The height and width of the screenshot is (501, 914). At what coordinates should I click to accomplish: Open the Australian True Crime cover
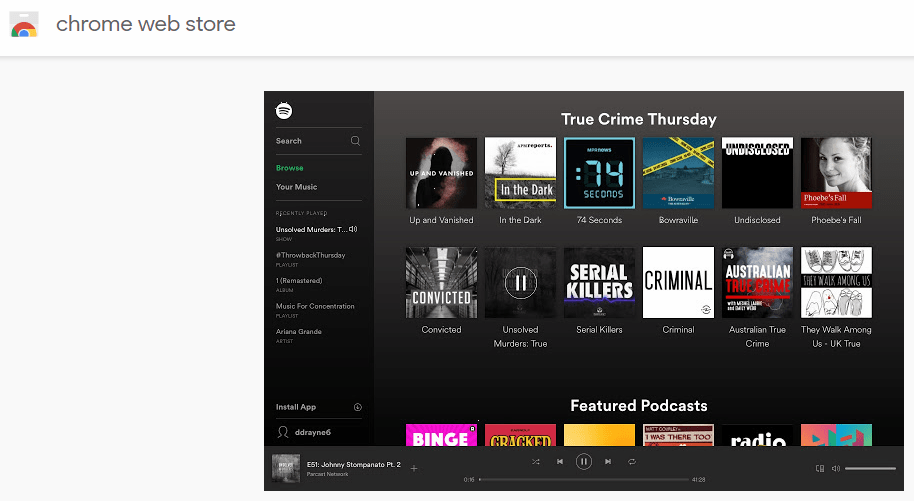coord(757,282)
